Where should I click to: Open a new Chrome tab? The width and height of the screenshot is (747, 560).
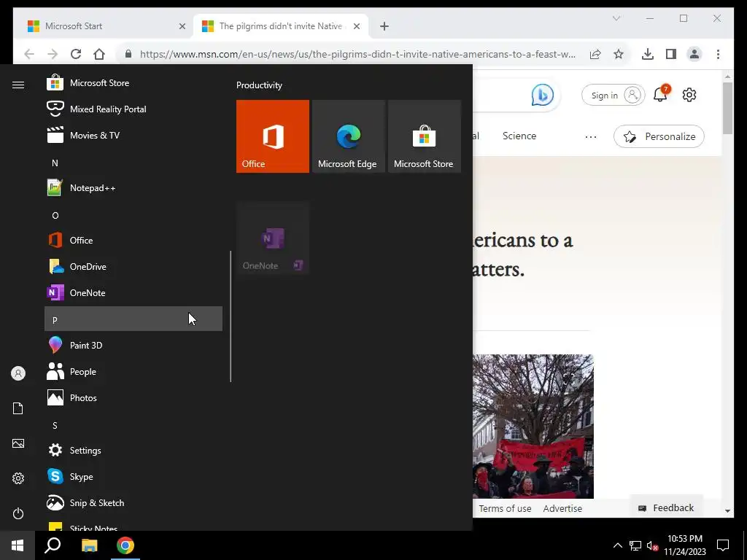(x=384, y=26)
